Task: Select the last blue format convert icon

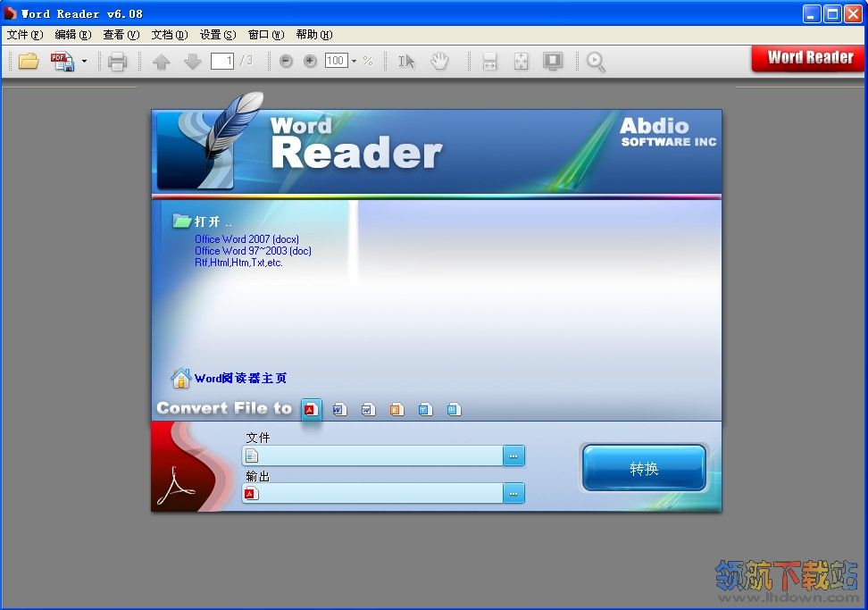Action: point(454,410)
